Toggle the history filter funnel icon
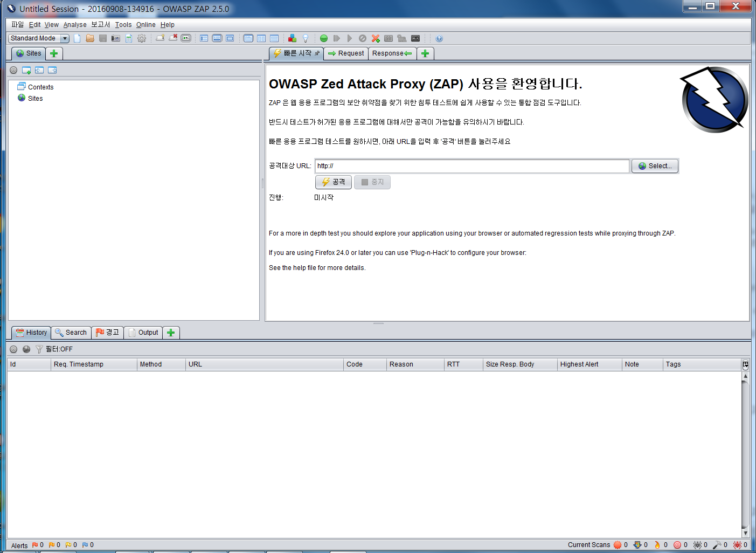 [x=38, y=349]
